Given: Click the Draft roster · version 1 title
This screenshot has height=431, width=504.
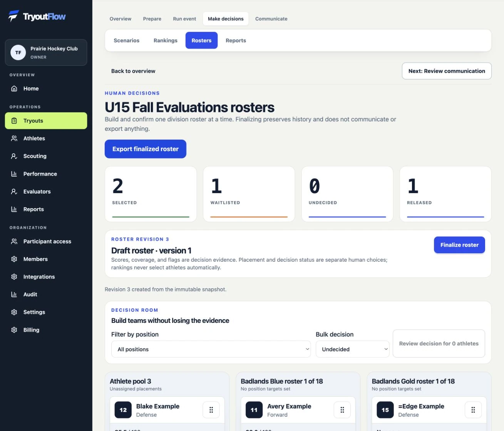Looking at the screenshot, I should [x=151, y=251].
